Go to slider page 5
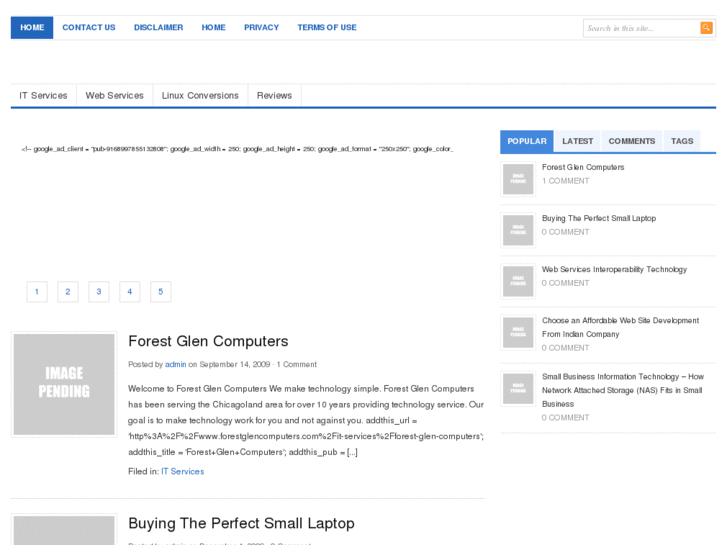 click(x=161, y=292)
